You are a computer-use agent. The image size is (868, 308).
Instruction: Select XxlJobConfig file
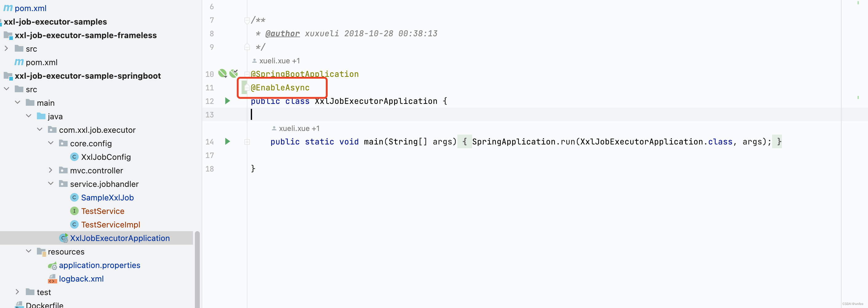point(106,157)
